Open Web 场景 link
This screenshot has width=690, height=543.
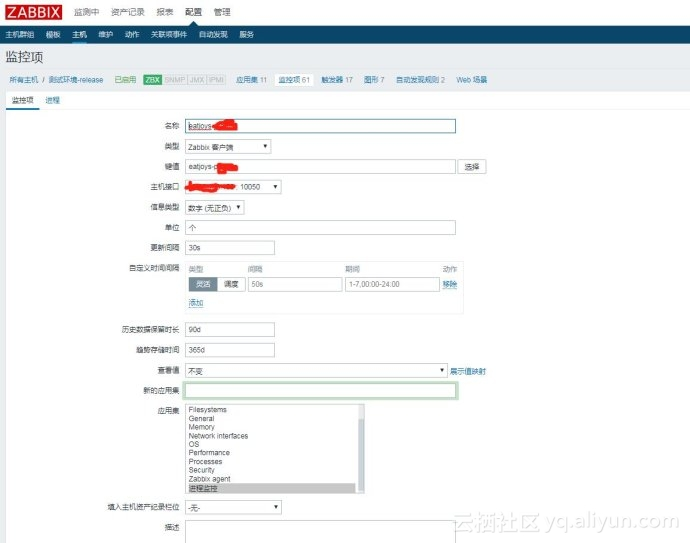click(x=471, y=80)
